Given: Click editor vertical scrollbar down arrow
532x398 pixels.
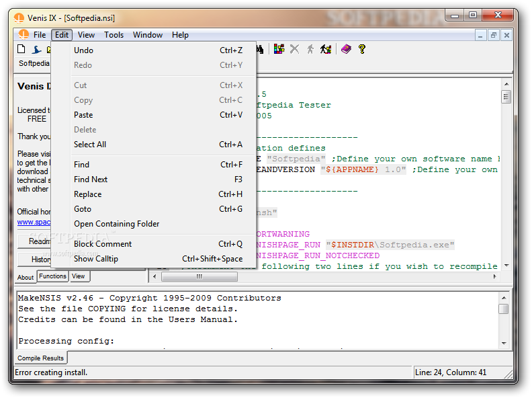Looking at the screenshot, I should 506,265.
